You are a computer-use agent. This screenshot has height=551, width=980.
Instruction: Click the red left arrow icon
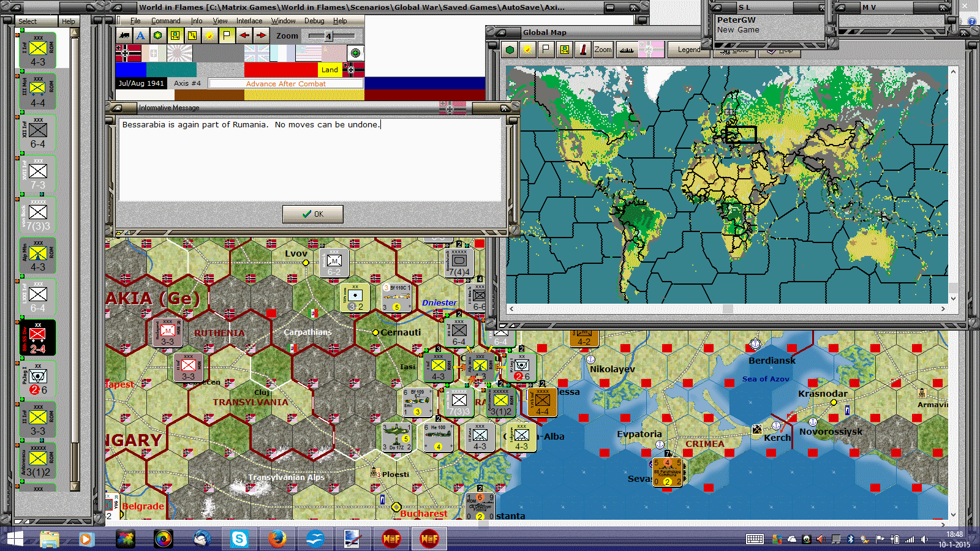244,36
